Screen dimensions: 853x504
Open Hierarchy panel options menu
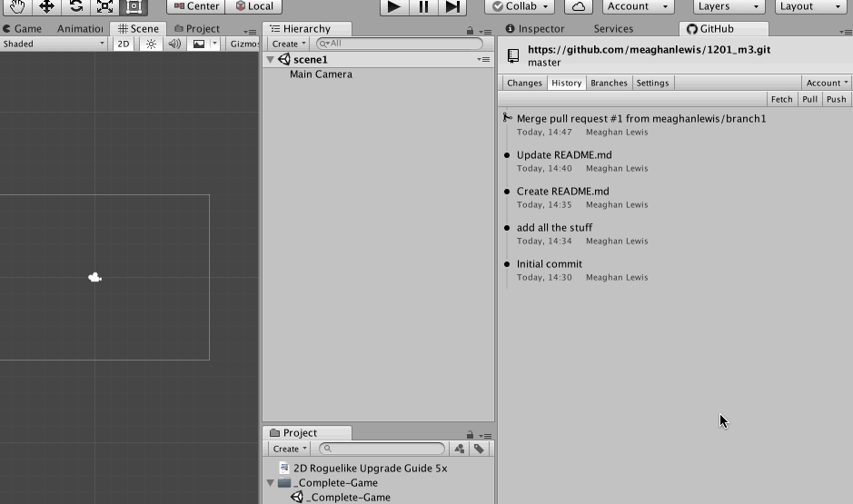486,32
